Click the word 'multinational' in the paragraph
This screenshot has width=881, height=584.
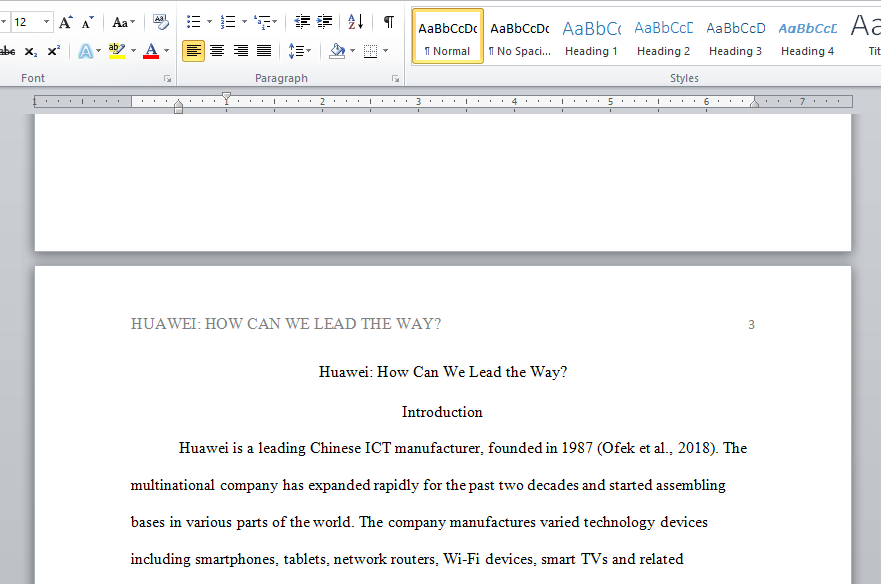point(172,485)
